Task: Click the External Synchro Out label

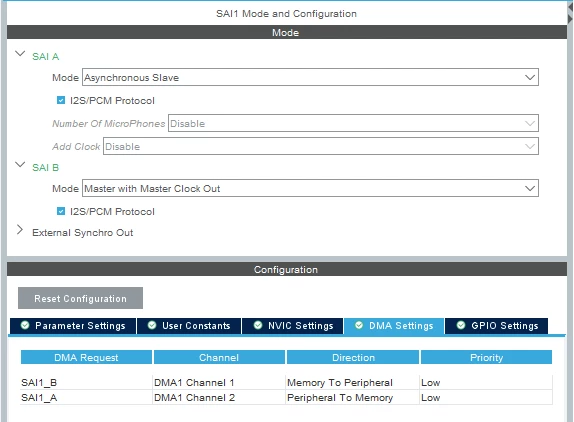Action: (83, 232)
